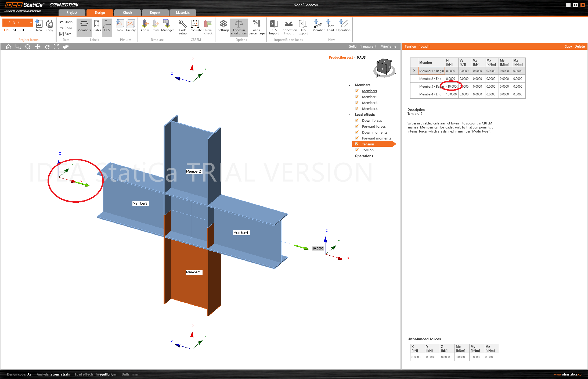Screen dimensions: 588x379
Task: Click the fit-to-screen icon
Action: [x=56, y=47]
